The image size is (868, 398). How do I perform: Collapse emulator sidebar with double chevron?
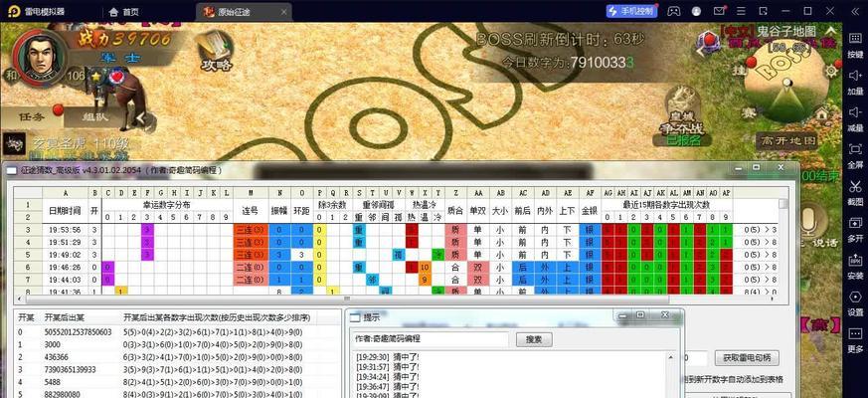pyautogui.click(x=855, y=11)
